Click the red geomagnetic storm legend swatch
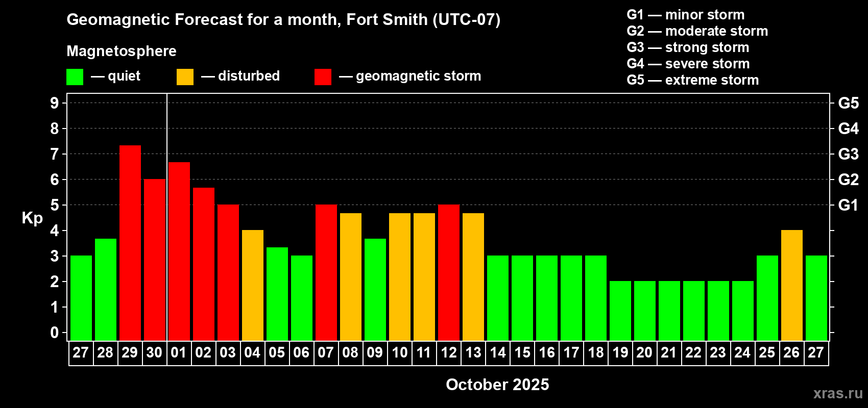 pyautogui.click(x=323, y=77)
